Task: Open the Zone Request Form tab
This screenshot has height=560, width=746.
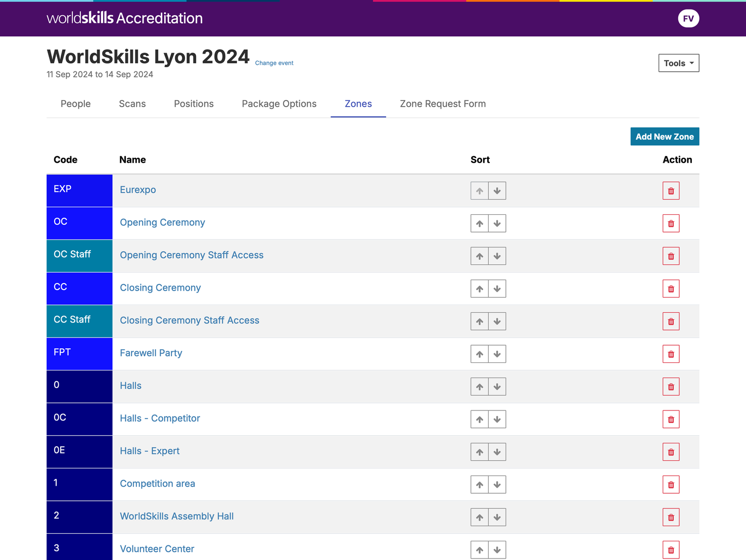Action: point(443,104)
